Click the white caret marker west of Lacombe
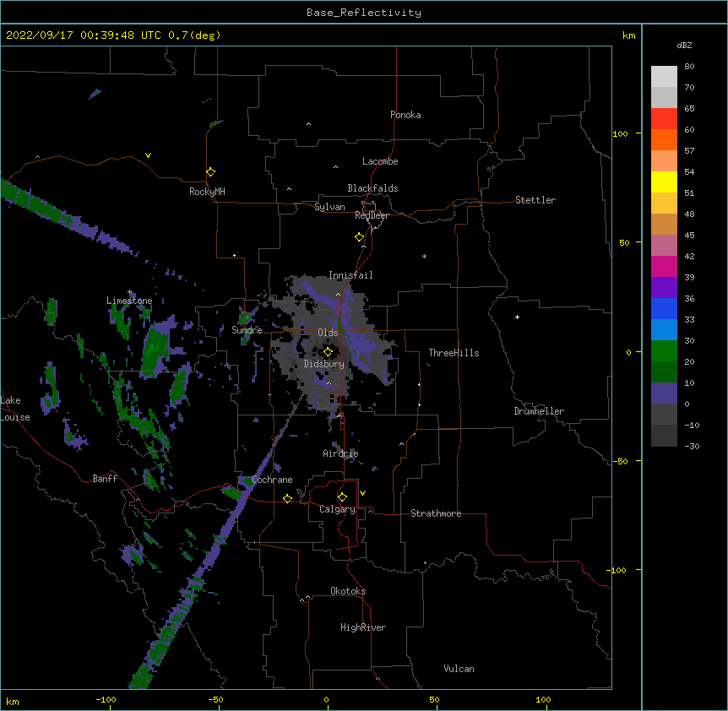 point(335,167)
